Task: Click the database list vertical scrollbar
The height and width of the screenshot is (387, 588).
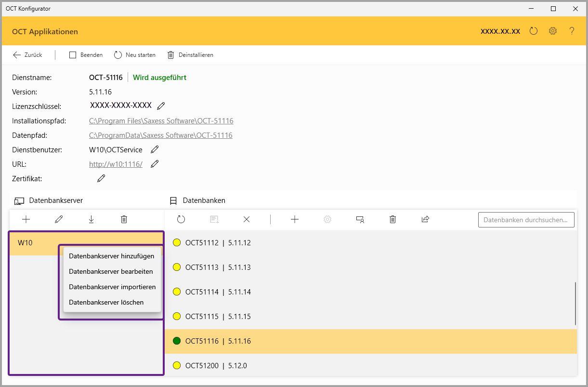Action: click(575, 304)
